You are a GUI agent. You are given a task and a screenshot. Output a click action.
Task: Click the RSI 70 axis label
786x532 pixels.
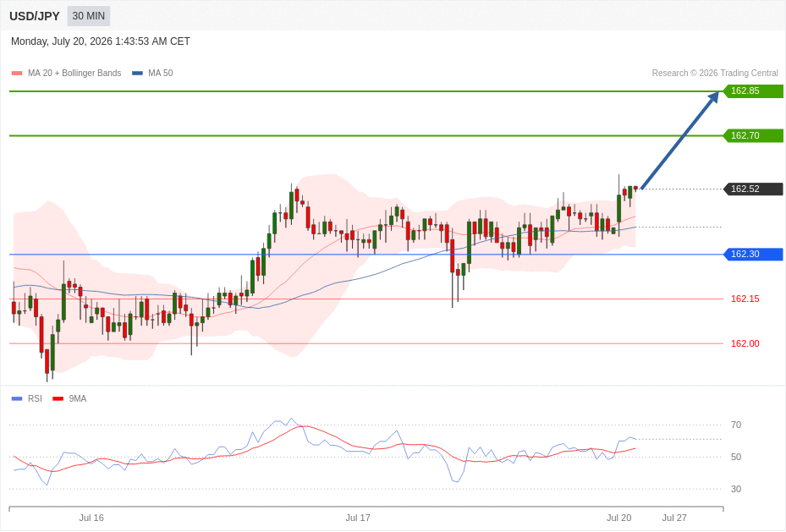(x=736, y=425)
